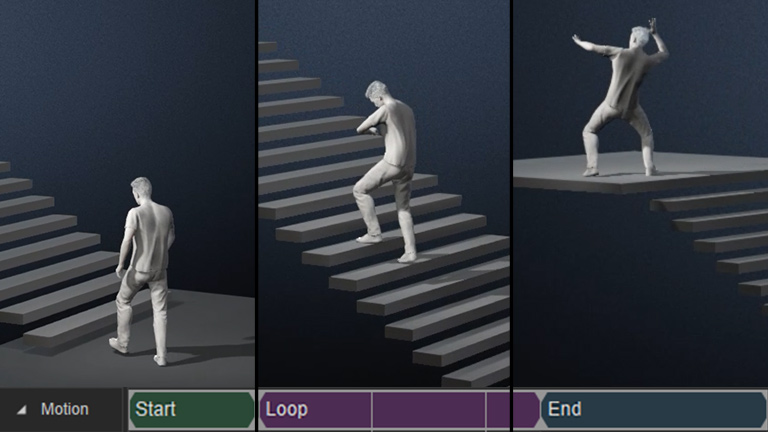Click the narrow third Loop segment
This screenshot has width=768, height=432.
pos(498,409)
